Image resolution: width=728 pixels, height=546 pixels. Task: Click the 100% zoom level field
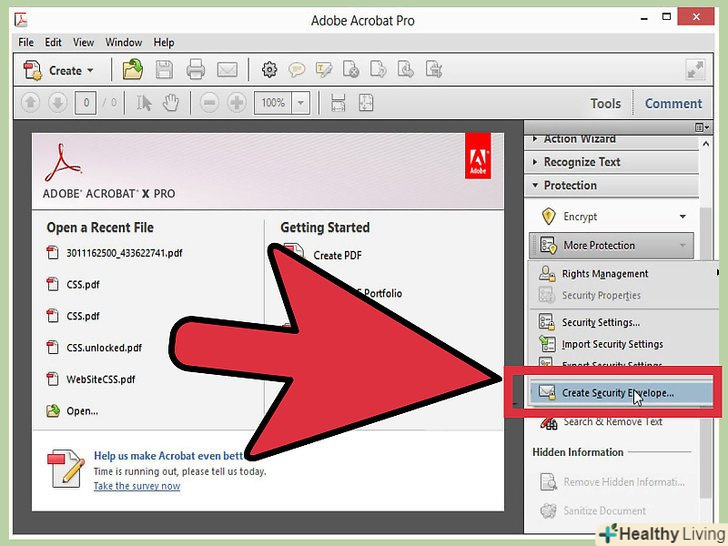[273, 103]
